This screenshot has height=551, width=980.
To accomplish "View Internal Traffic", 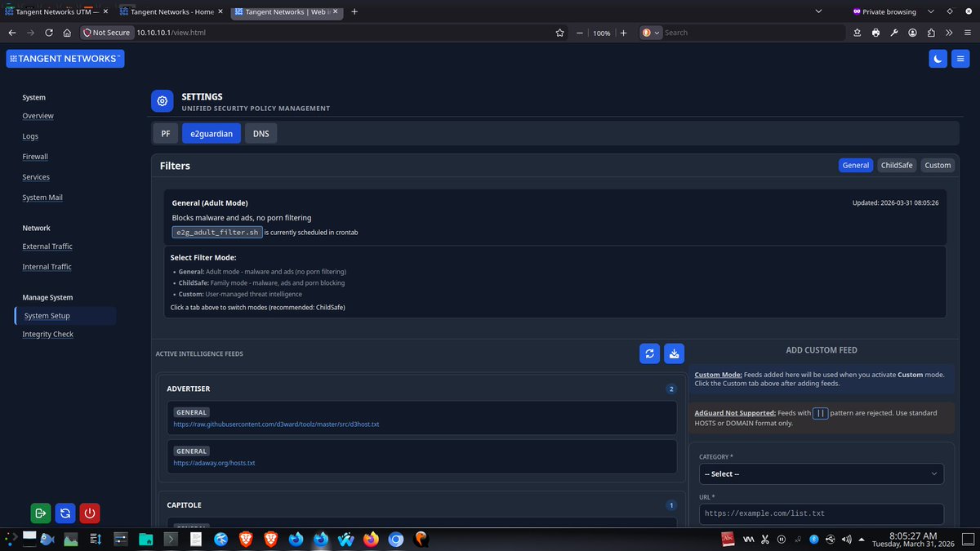I will (47, 267).
